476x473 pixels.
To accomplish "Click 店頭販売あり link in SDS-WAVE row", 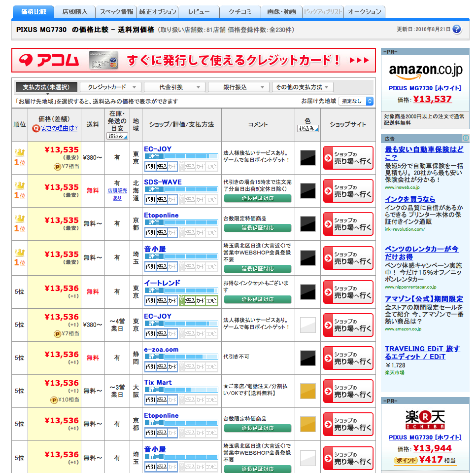I will [117, 194].
